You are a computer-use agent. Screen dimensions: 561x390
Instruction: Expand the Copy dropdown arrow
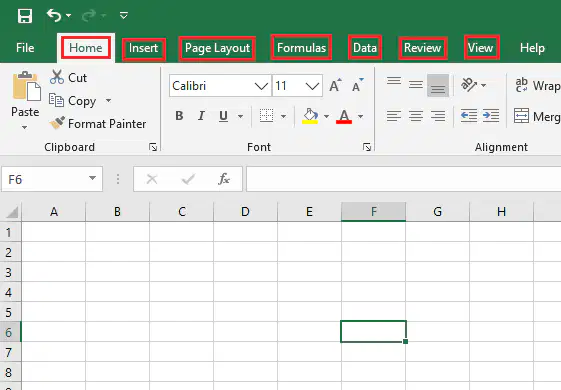pyautogui.click(x=108, y=101)
